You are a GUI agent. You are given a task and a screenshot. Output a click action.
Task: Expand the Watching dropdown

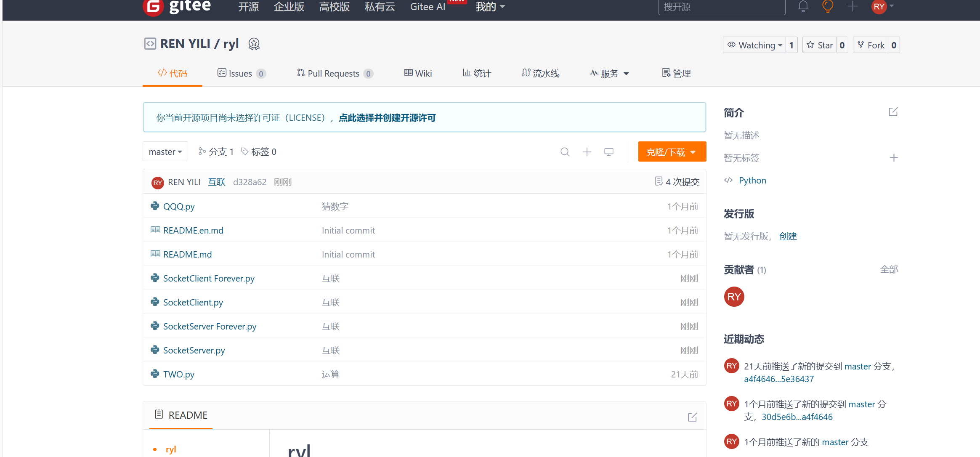tap(755, 45)
